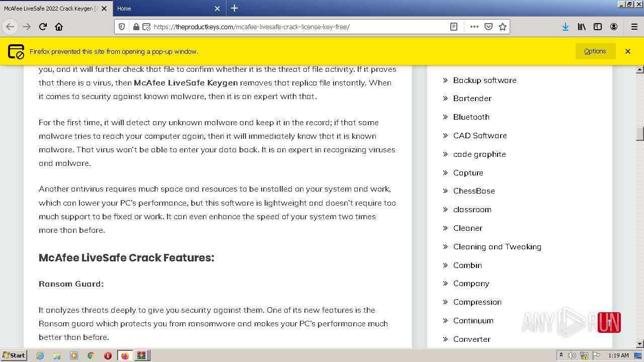Screen dimensions: 644x362
Task: Toggle the sidebars view
Action: coord(598,27)
